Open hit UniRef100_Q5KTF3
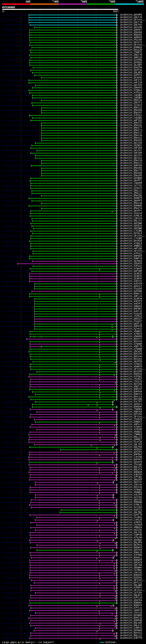This screenshot has width=146, height=644. tap(131, 103)
